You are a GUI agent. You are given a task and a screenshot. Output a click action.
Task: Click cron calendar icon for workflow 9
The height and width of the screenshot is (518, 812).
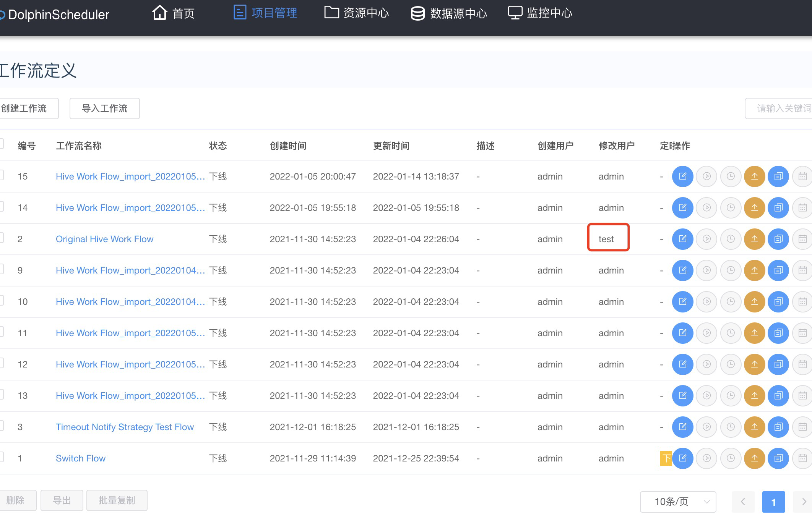click(802, 270)
